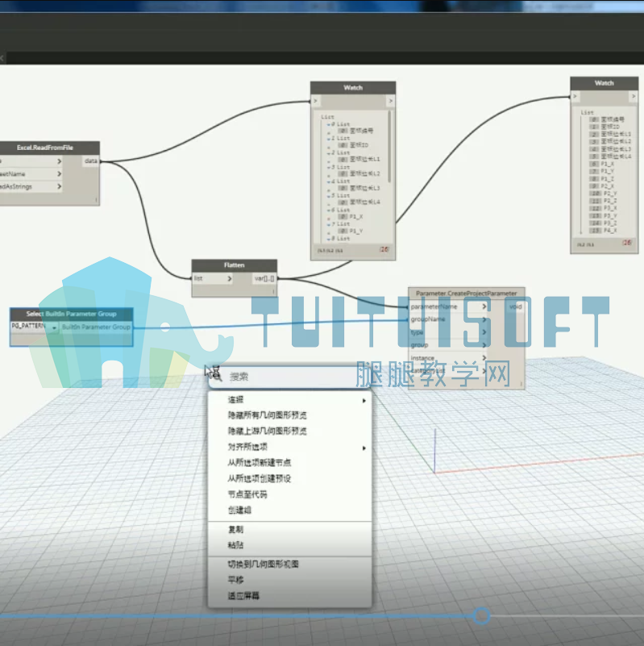Click the parameterName input port
644x646 pixels.
click(x=449, y=307)
